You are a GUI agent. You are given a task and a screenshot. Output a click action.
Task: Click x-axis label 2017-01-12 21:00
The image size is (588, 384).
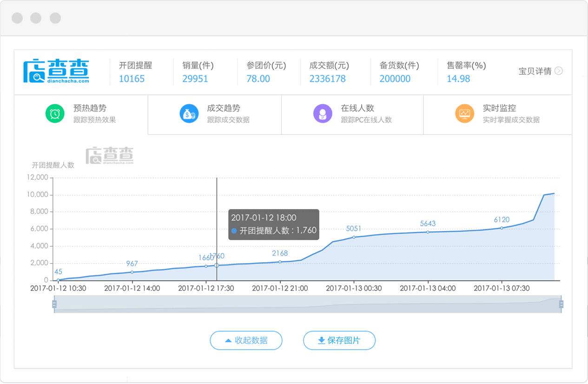point(280,288)
